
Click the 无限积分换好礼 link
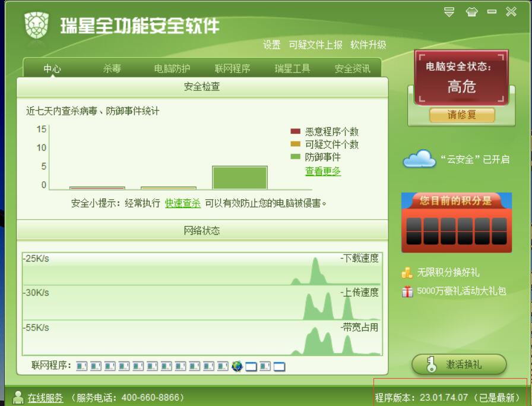click(x=448, y=272)
